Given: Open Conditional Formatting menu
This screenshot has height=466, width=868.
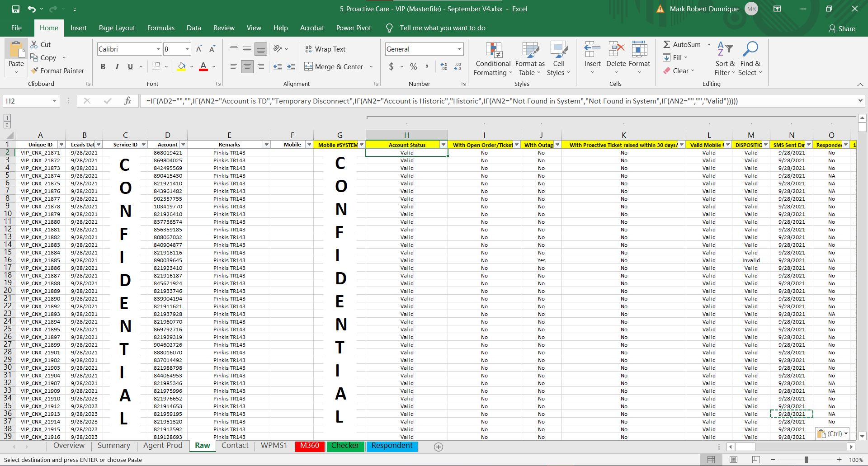Looking at the screenshot, I should coord(493,59).
